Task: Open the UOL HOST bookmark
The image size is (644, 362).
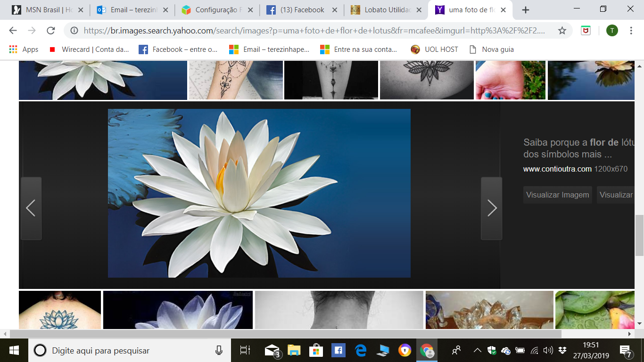Action: pos(434,49)
